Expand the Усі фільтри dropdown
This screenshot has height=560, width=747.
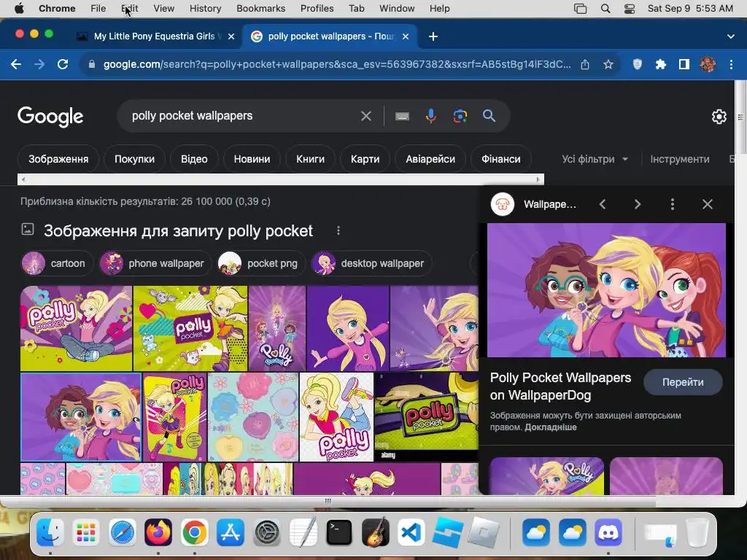click(595, 159)
